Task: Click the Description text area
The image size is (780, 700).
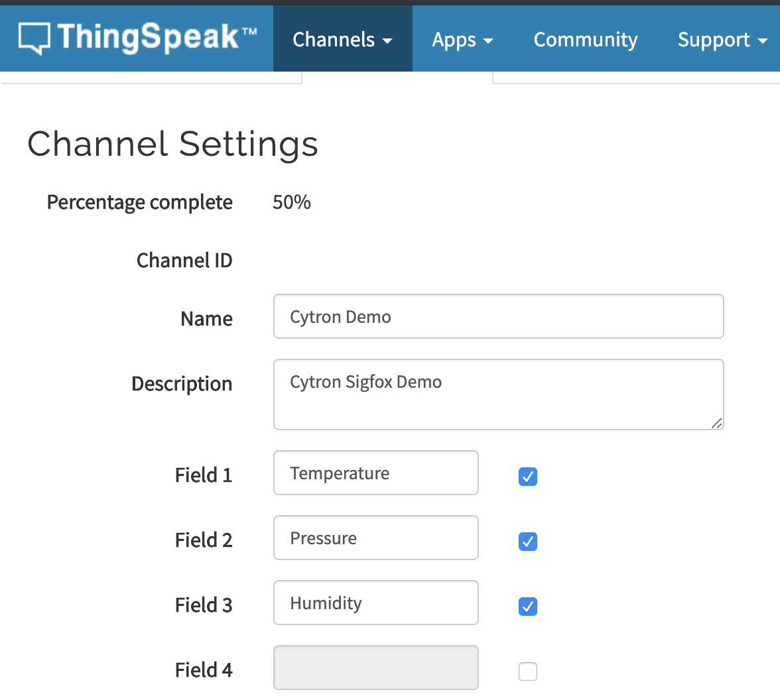Action: coord(499,394)
